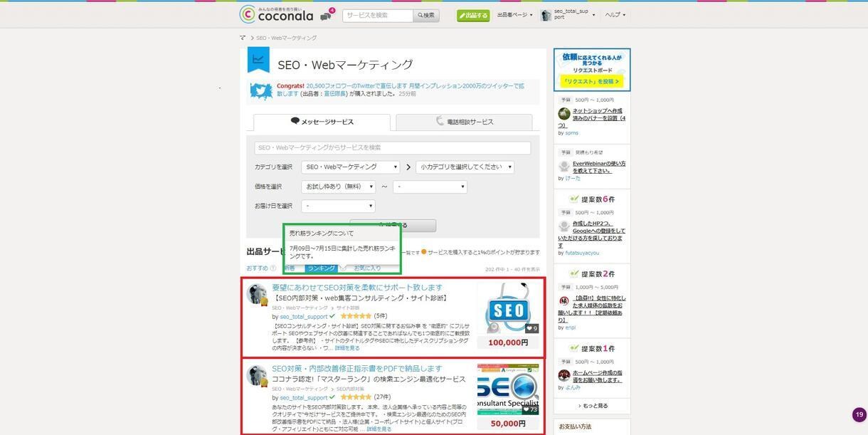
Task: Open the お試し枠あり（無料） price dropdown
Action: click(x=339, y=187)
